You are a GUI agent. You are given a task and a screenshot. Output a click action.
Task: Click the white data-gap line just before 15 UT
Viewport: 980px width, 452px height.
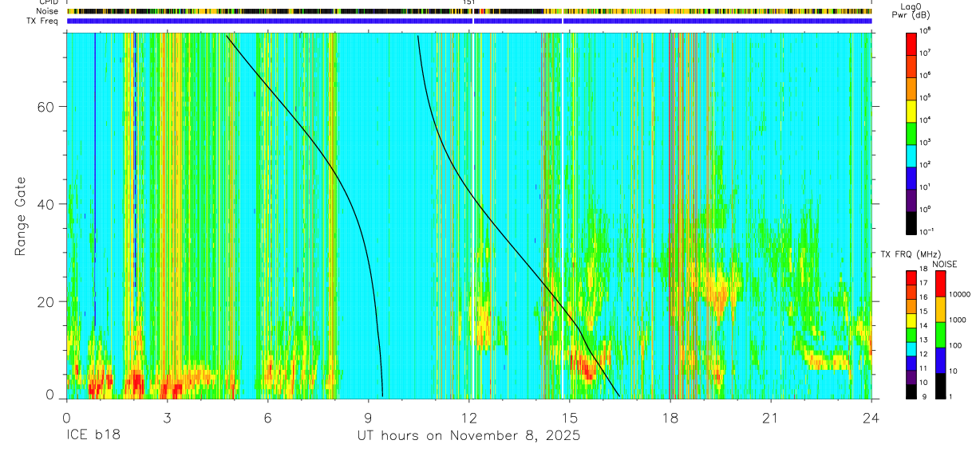[563, 215]
